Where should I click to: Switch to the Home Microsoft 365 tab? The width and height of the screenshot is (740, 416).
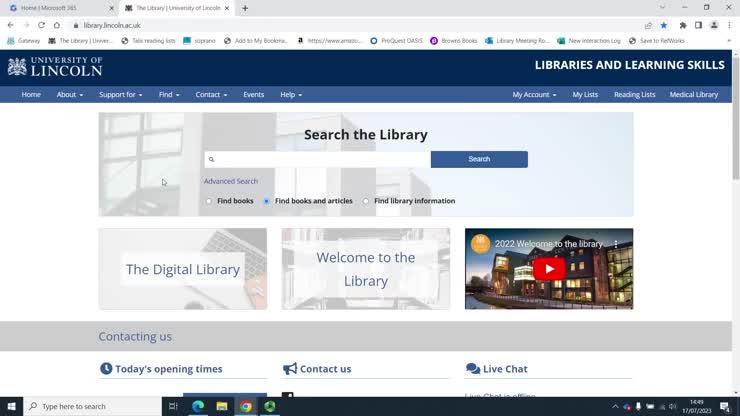pos(59,8)
